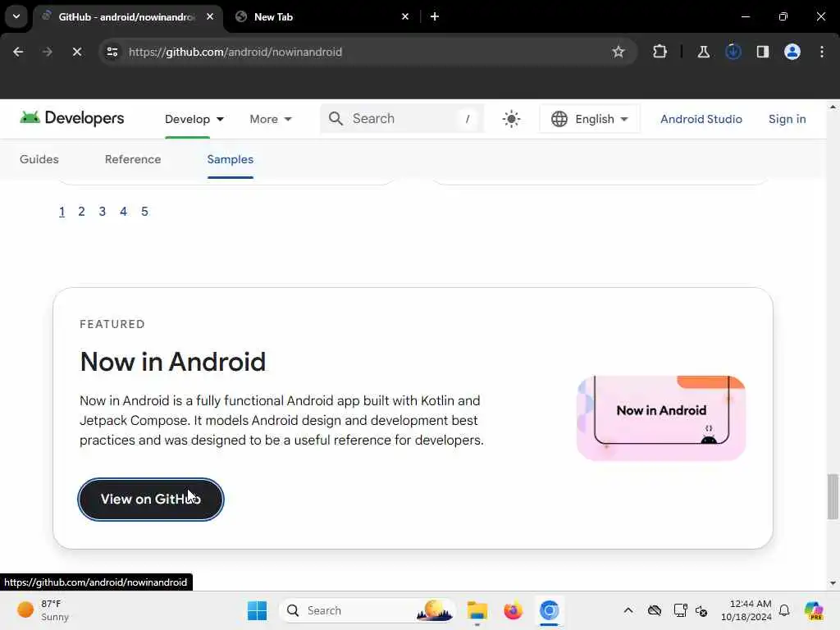
Task: Open the Guides tab
Action: click(39, 159)
